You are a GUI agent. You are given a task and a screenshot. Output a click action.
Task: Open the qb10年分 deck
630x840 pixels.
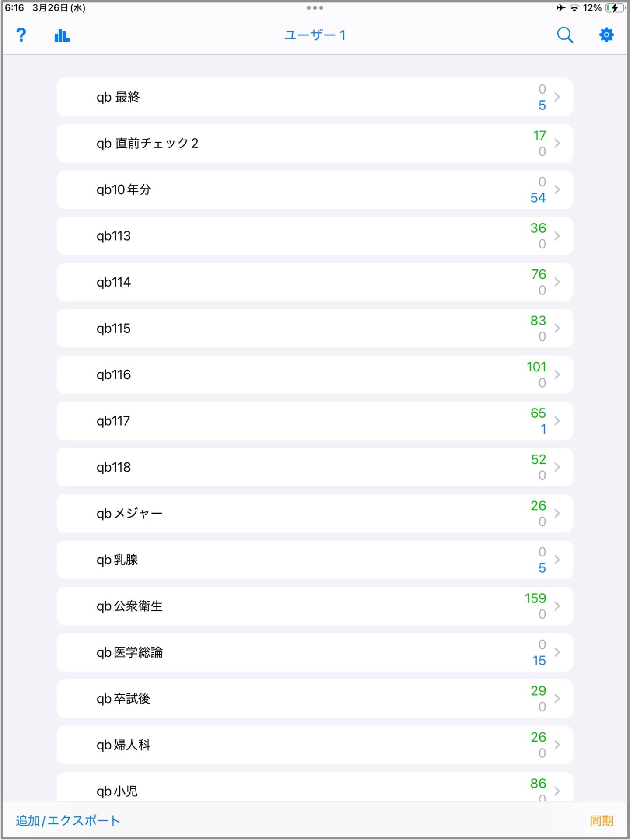tap(315, 189)
